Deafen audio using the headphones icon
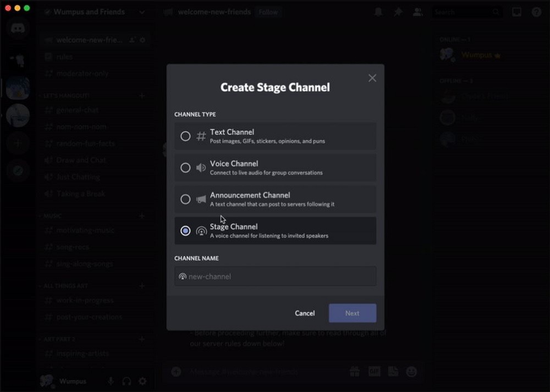 pyautogui.click(x=128, y=381)
